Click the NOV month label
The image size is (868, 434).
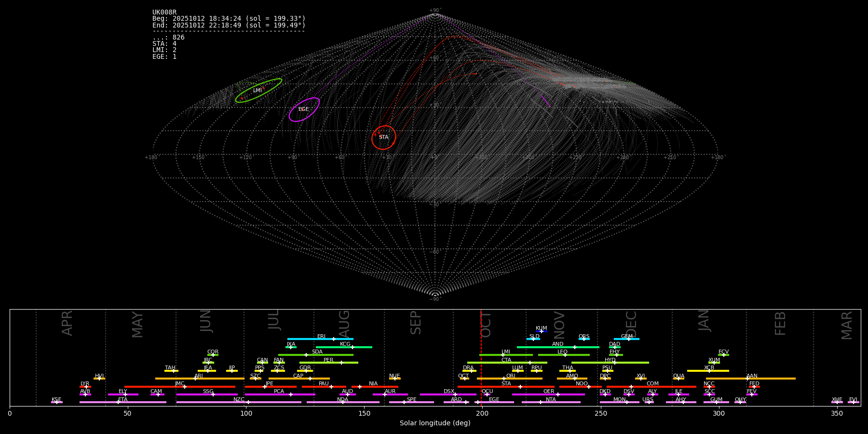coord(559,325)
